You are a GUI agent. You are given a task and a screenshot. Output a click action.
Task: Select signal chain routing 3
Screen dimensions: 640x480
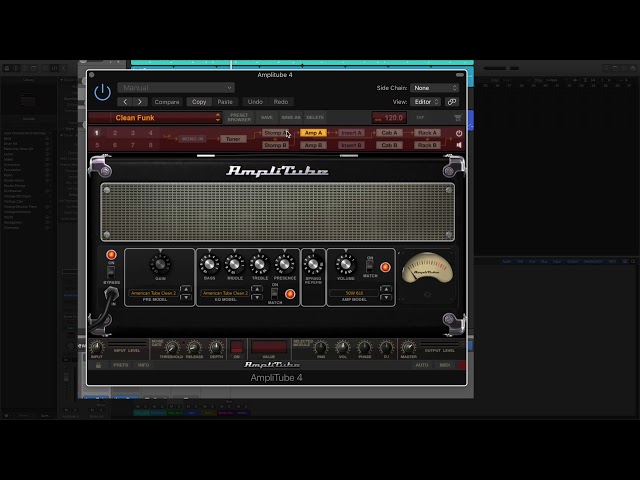(133, 133)
